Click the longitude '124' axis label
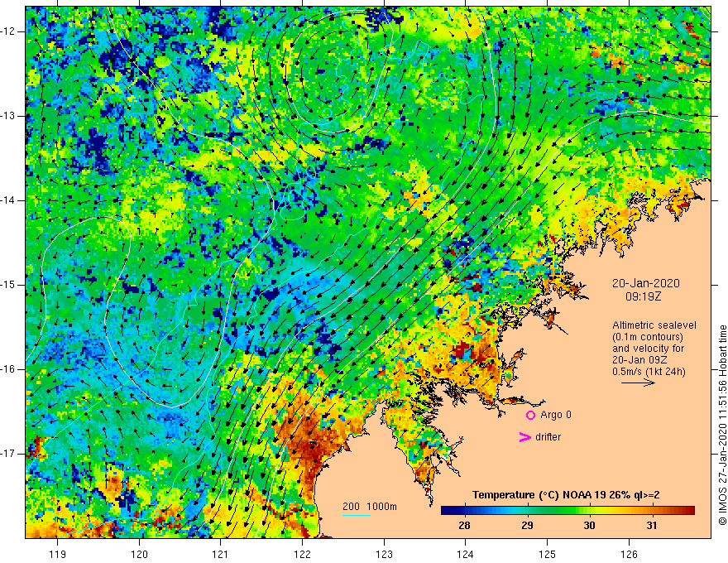Screen dimensions: 728x563 pyautogui.click(x=465, y=554)
